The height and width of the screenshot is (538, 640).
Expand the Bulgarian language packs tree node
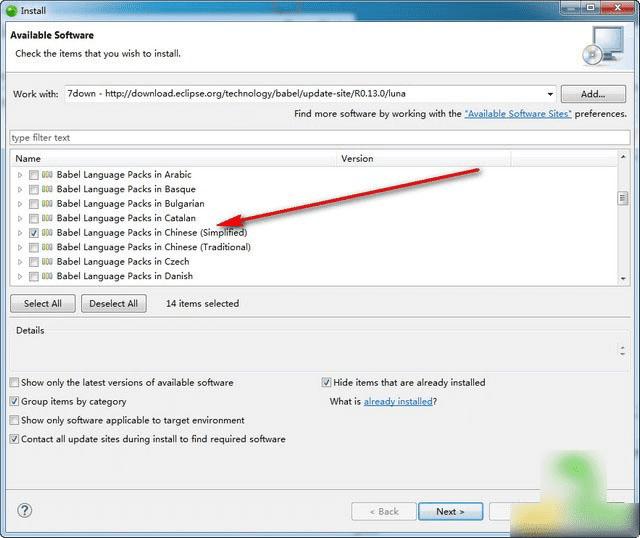[x=20, y=204]
